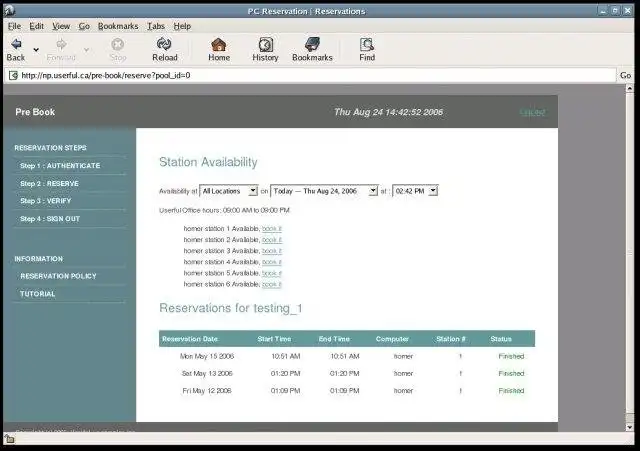Open the Edit menu
The image size is (640, 451).
pyautogui.click(x=36, y=26)
